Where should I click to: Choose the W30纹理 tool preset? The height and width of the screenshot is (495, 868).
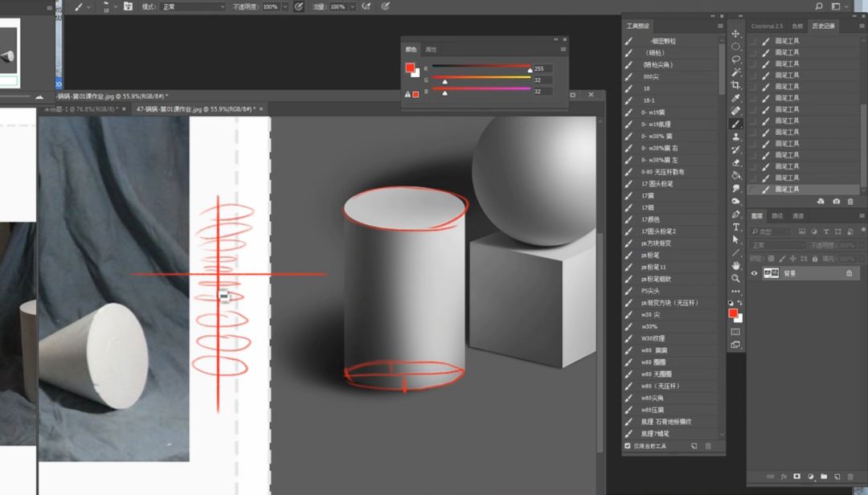pyautogui.click(x=653, y=338)
